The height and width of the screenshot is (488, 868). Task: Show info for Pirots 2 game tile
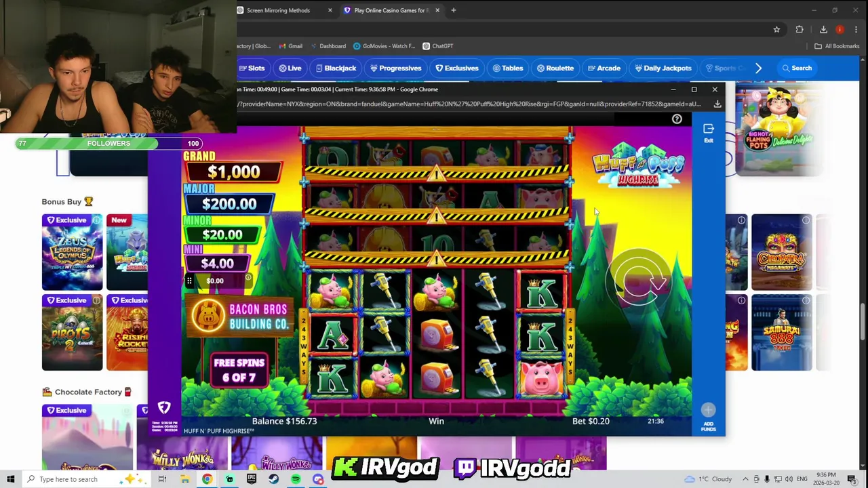click(96, 300)
